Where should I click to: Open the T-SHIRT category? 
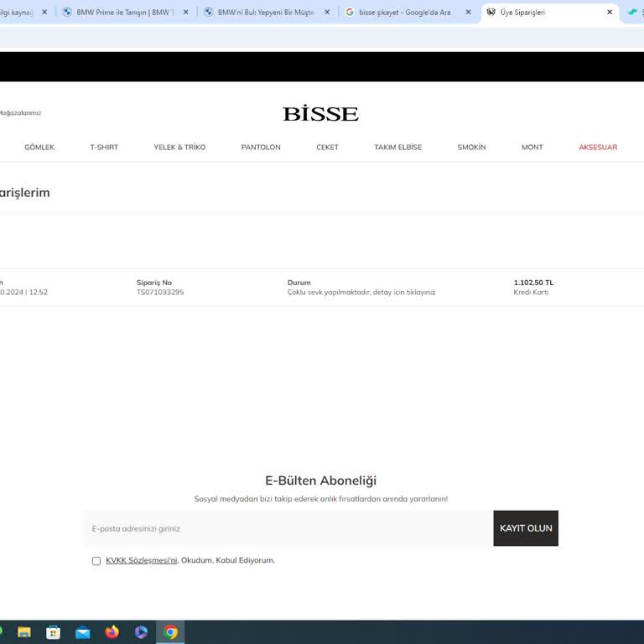pyautogui.click(x=104, y=147)
